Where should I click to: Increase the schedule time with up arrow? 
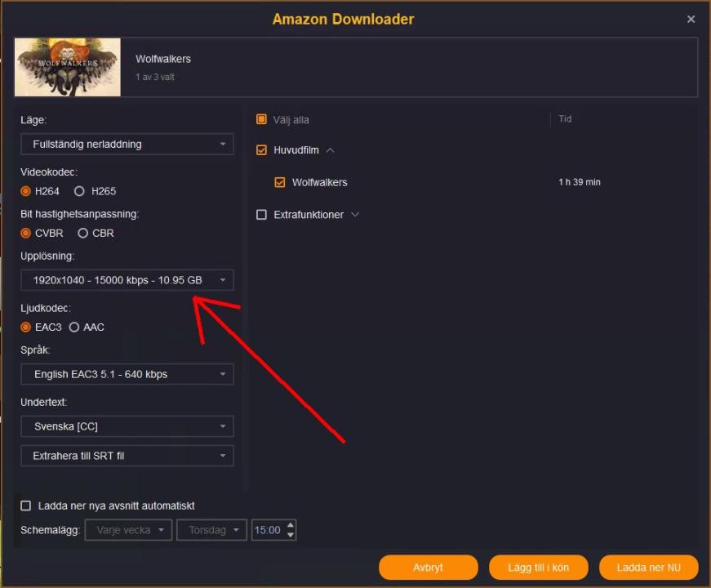[291, 525]
